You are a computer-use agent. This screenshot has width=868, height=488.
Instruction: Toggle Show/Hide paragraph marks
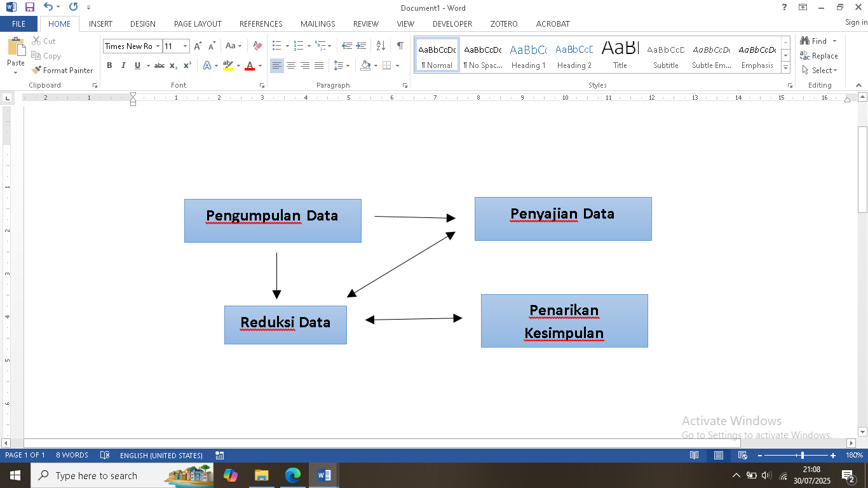click(400, 46)
